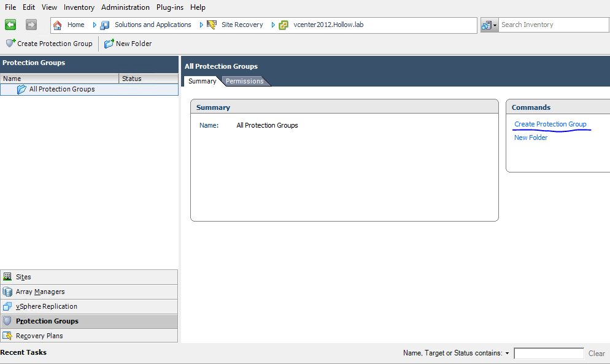
Task: Click the New Folder toolbar icon
Action: click(109, 44)
